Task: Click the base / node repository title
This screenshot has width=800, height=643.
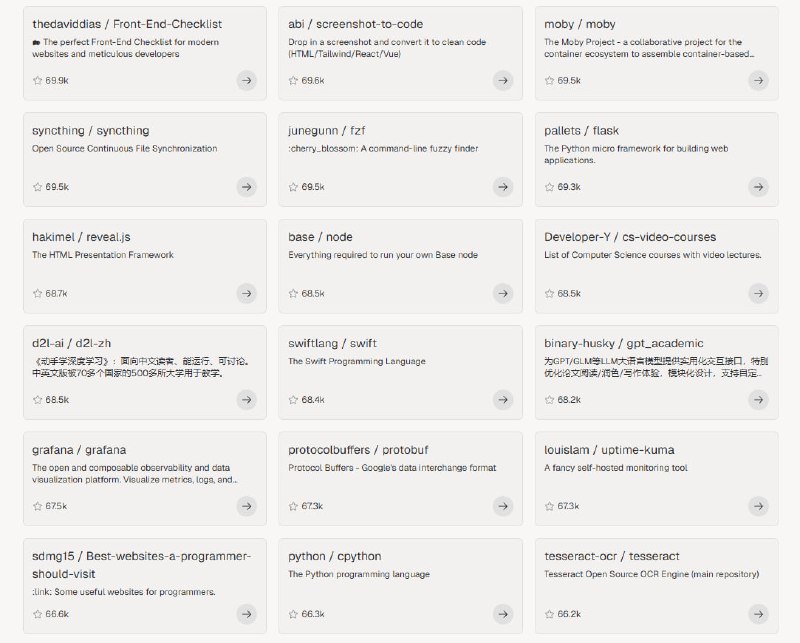Action: point(320,237)
